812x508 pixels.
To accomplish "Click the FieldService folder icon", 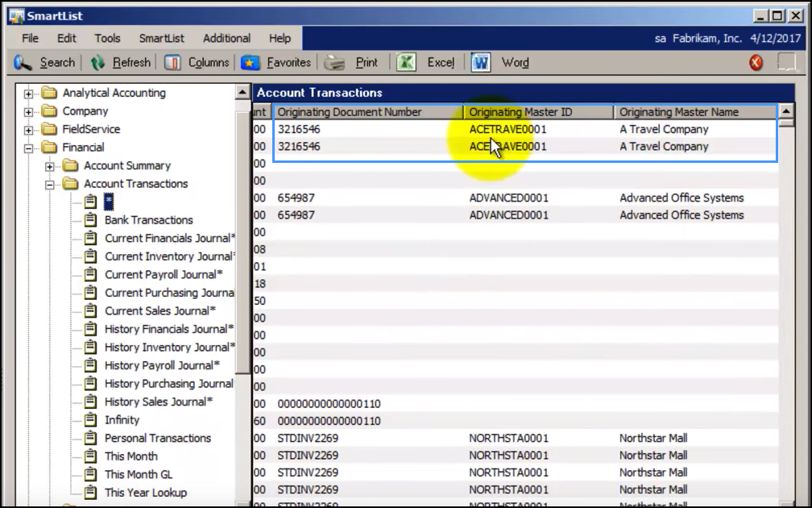I will click(x=50, y=129).
